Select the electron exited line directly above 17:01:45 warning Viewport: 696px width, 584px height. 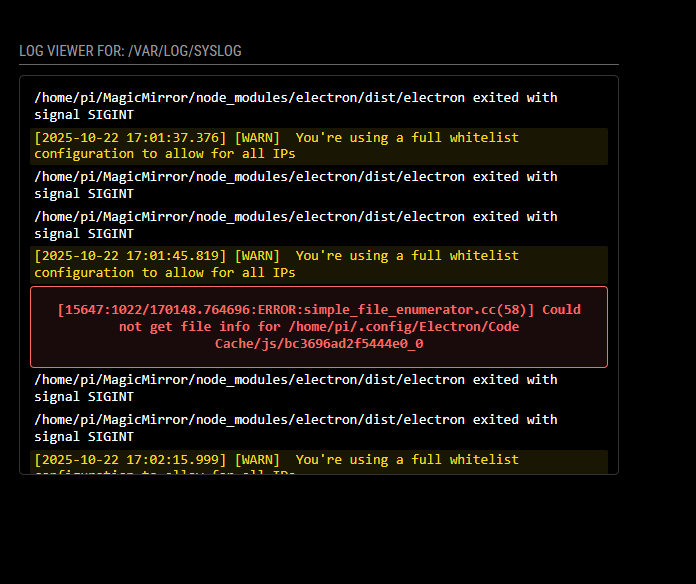click(296, 224)
